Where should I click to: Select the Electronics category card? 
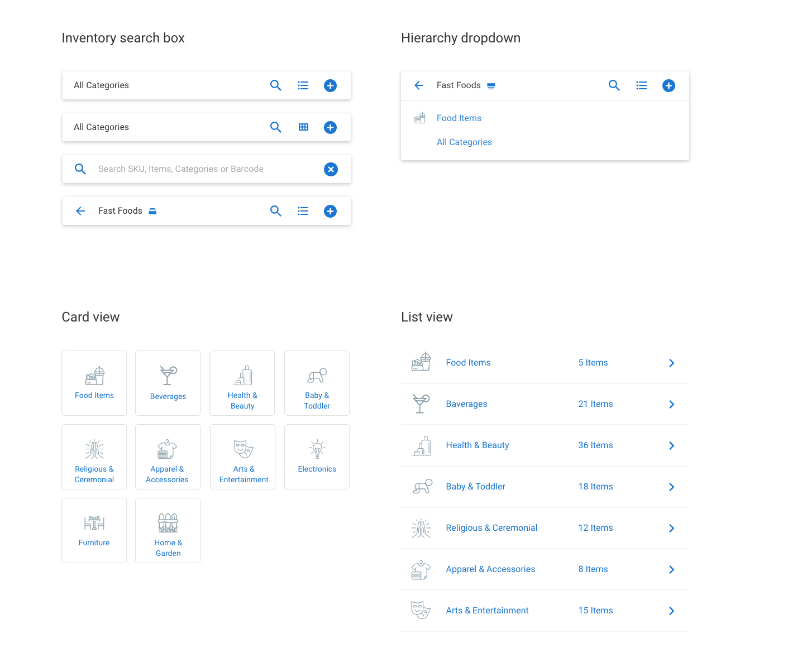pos(317,457)
